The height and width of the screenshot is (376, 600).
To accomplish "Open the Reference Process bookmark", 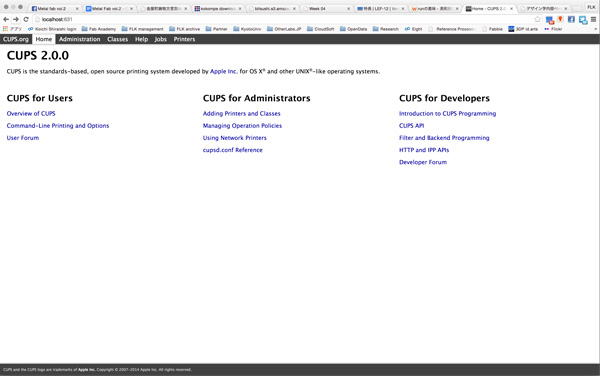I will pyautogui.click(x=452, y=29).
